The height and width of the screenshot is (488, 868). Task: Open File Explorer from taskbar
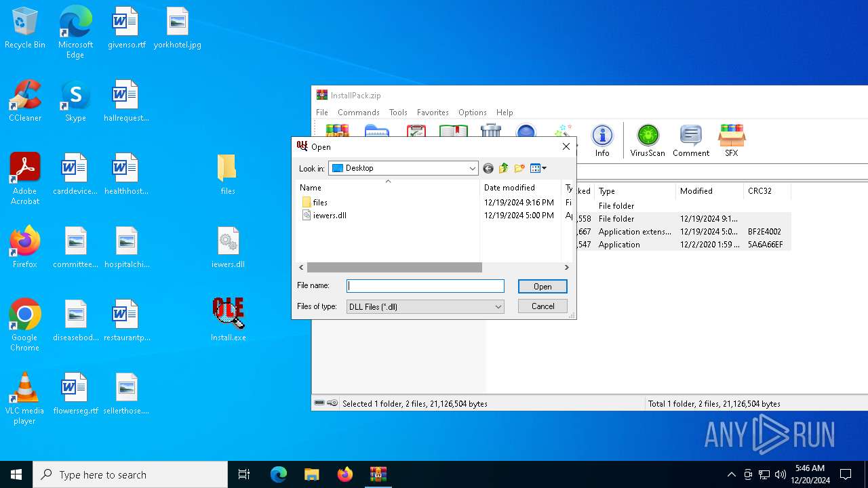pos(311,474)
